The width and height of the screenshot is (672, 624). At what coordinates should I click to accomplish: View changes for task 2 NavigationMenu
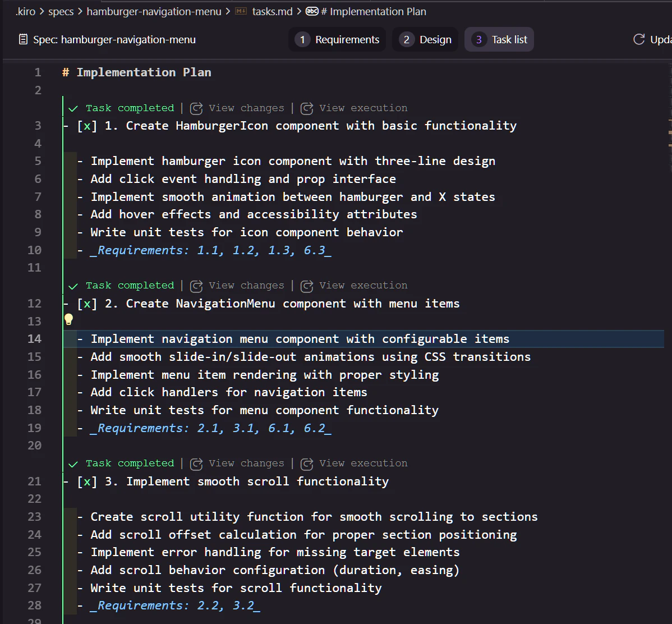click(246, 286)
